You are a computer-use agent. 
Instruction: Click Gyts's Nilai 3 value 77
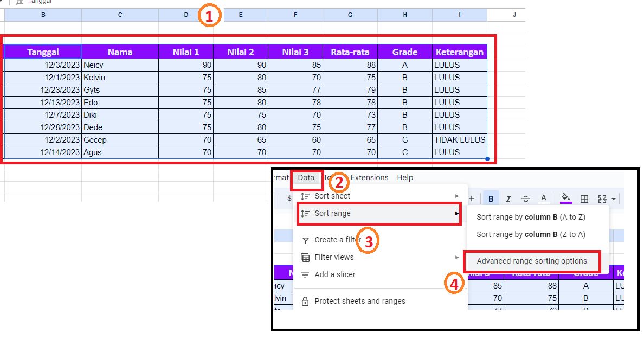click(x=295, y=90)
